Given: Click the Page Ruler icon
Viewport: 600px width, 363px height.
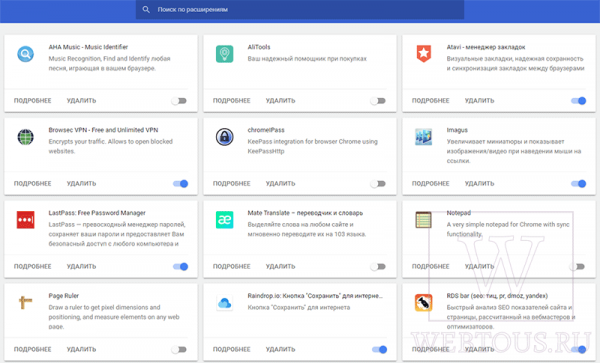Looking at the screenshot, I should 26,303.
